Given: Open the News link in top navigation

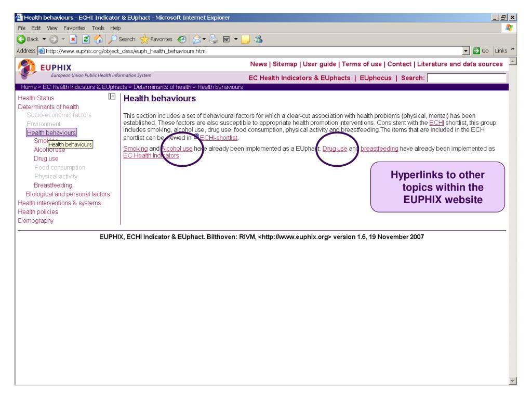Looking at the screenshot, I should click(x=259, y=64).
